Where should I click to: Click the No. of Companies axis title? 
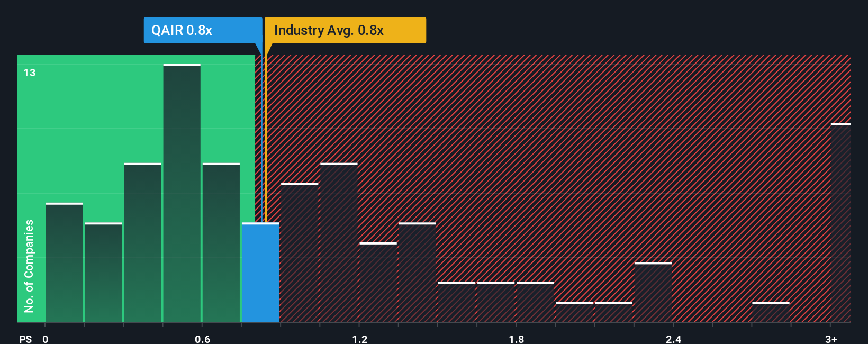29,266
